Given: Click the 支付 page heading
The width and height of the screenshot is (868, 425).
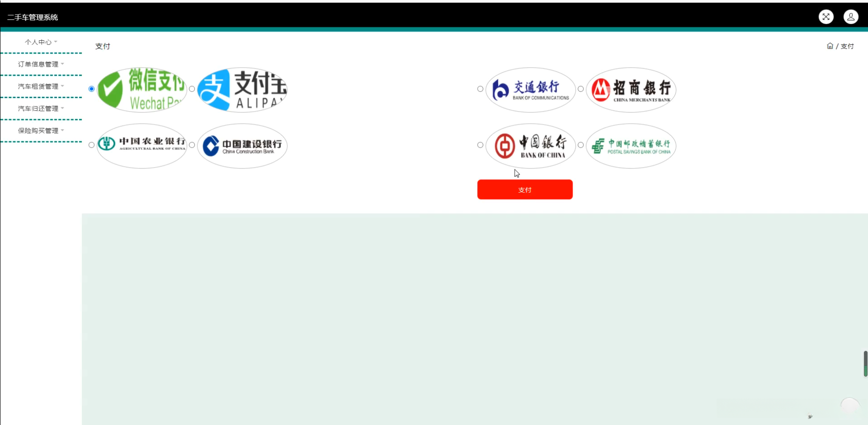Looking at the screenshot, I should (103, 46).
